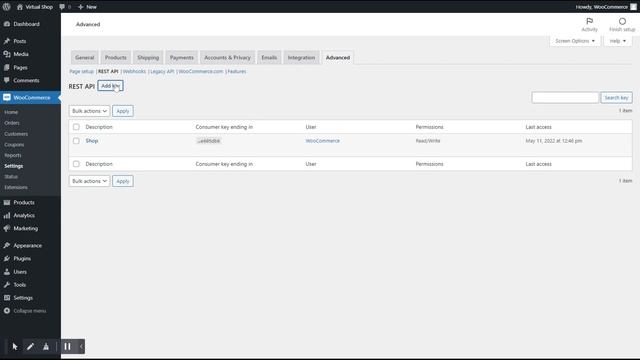Open WooCommerce Coupons submenu item
Viewport: 640px width, 360px height.
tap(14, 144)
